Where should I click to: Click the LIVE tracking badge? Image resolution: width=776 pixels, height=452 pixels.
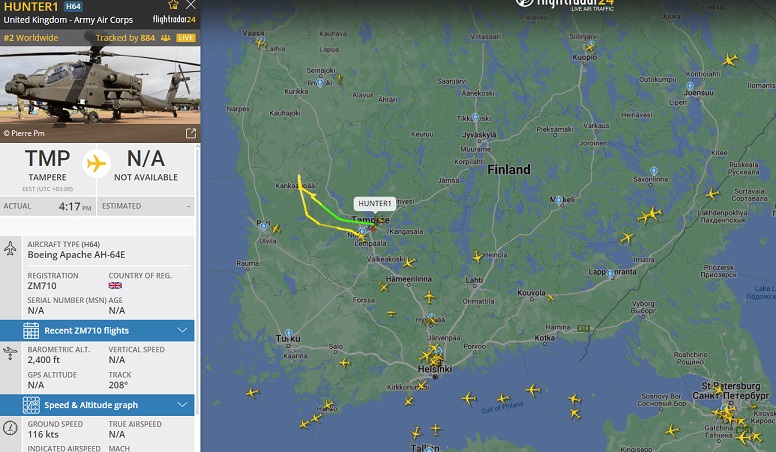point(186,38)
